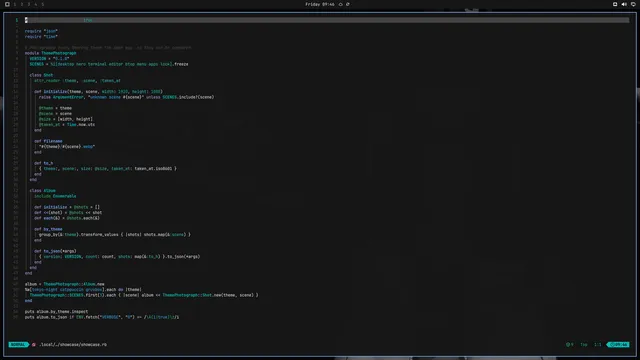Open the rightmost tray icon

pyautogui.click(x=633, y=4)
